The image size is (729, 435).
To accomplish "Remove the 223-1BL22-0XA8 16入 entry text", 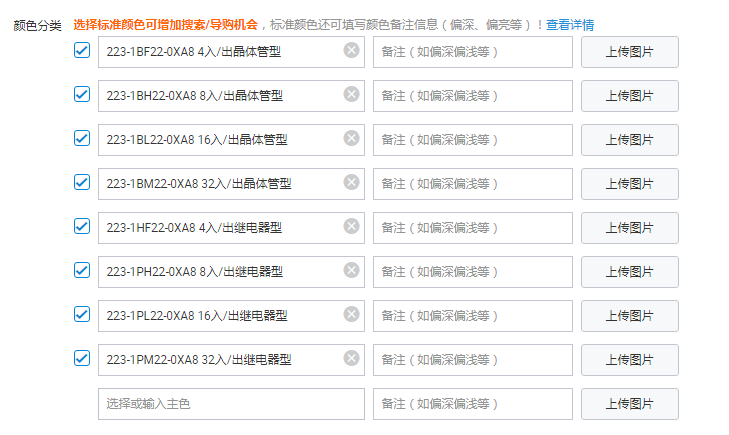I will (x=351, y=138).
